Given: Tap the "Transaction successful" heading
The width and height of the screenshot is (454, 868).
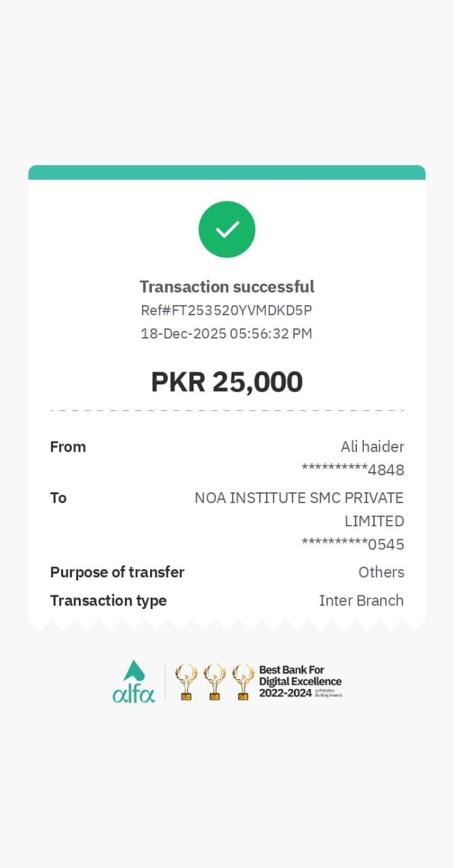Looking at the screenshot, I should (x=227, y=287).
